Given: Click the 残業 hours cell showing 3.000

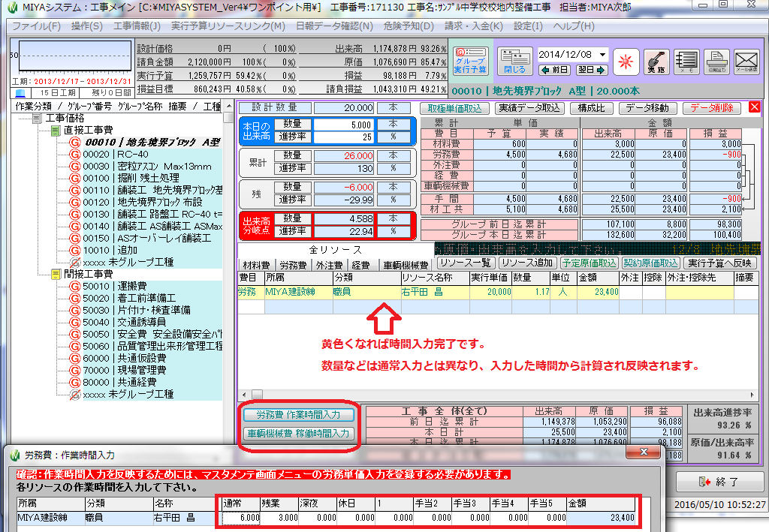Looking at the screenshot, I should point(279,518).
